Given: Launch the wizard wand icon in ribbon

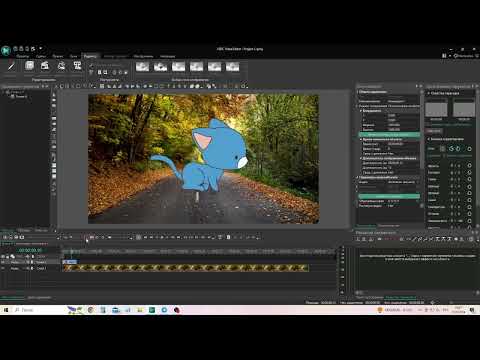Looking at the screenshot, I should point(11,66).
